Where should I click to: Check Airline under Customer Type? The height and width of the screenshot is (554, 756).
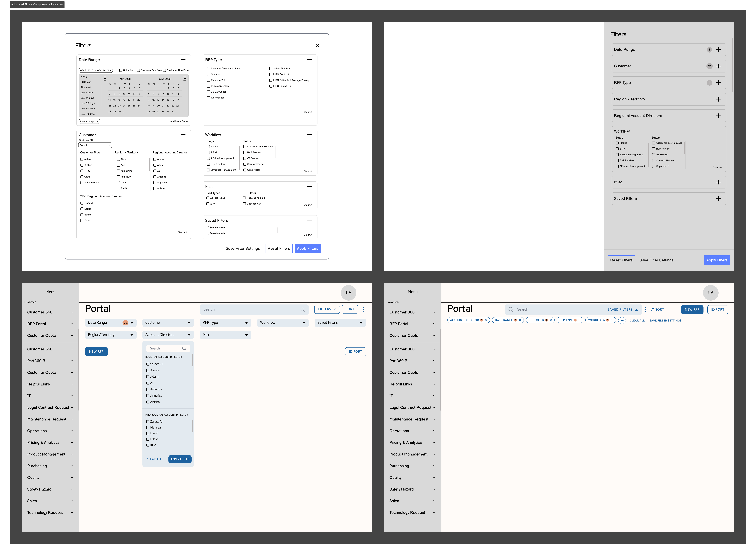point(82,159)
